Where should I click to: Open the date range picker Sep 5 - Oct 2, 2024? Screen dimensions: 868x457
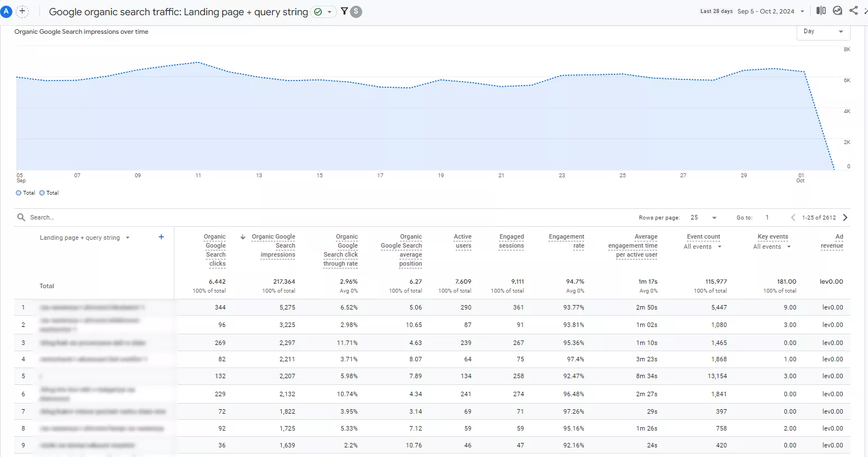tap(771, 11)
